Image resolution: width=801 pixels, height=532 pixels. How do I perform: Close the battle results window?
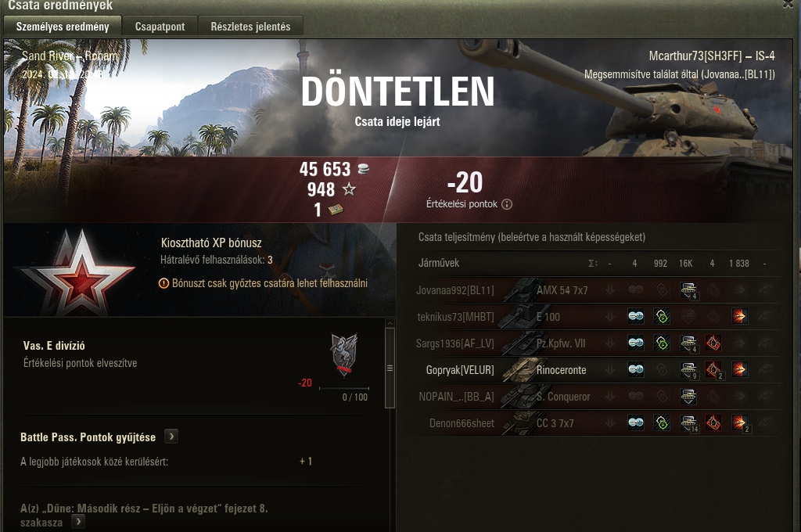pyautogui.click(x=788, y=4)
